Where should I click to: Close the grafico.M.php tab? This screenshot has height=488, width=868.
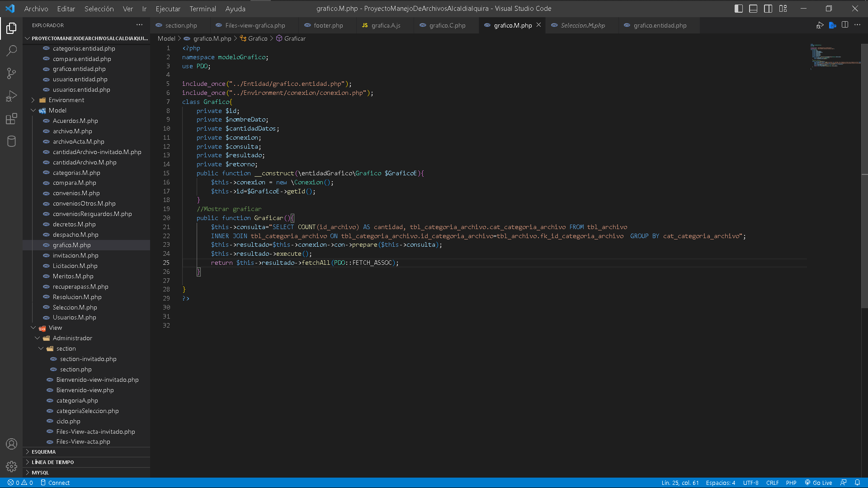point(538,25)
